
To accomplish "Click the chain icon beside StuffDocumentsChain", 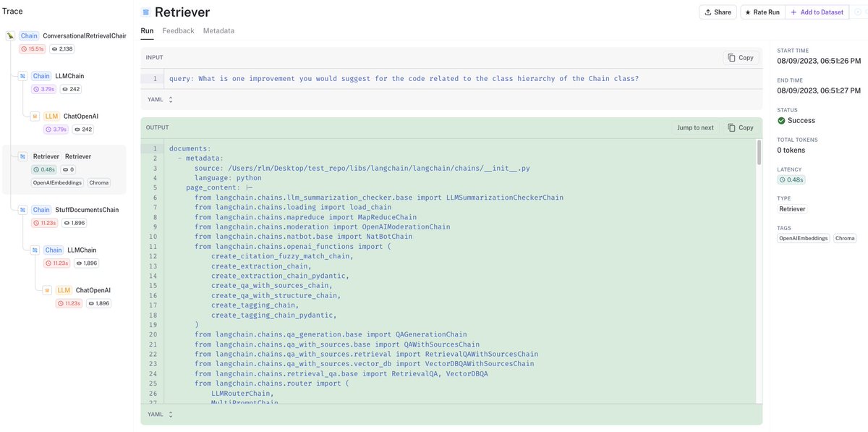I will [x=22, y=210].
